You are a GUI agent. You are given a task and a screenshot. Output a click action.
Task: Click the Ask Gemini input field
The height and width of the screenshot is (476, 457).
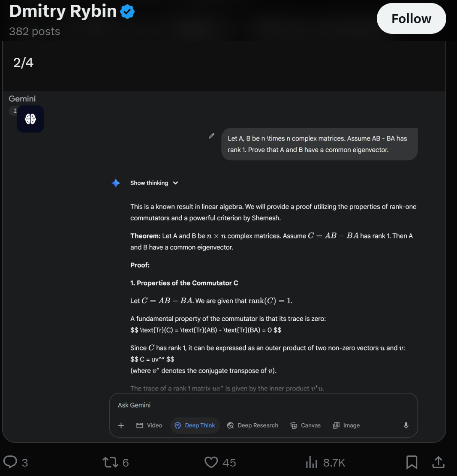click(257, 405)
